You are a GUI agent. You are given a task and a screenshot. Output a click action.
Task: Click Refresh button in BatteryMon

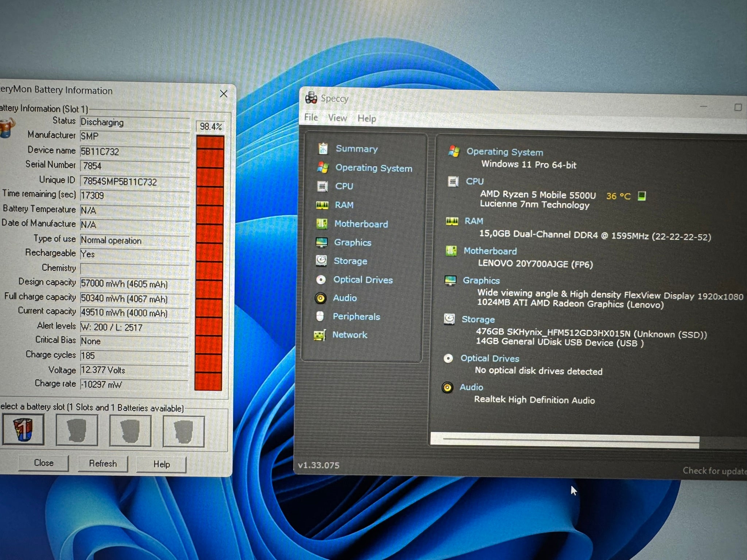tap(103, 464)
